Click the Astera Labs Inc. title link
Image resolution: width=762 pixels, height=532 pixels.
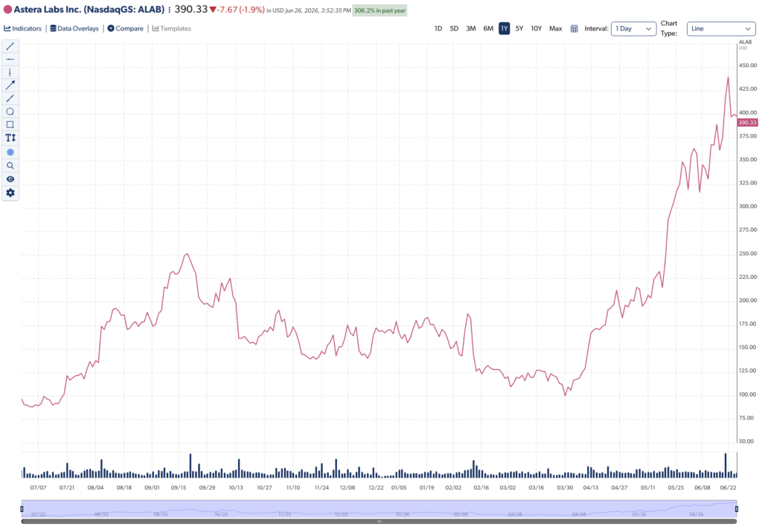click(89, 10)
